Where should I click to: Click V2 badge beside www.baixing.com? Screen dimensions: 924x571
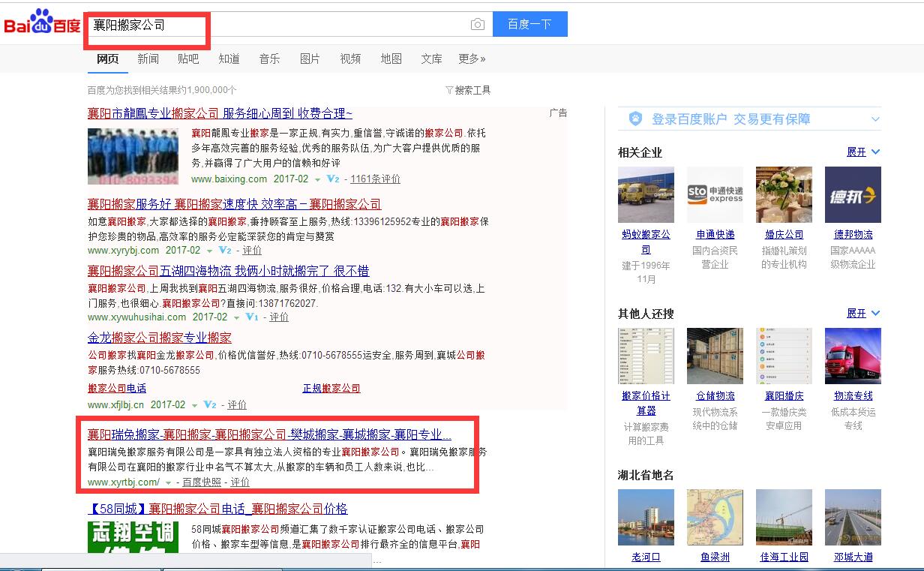pos(333,179)
